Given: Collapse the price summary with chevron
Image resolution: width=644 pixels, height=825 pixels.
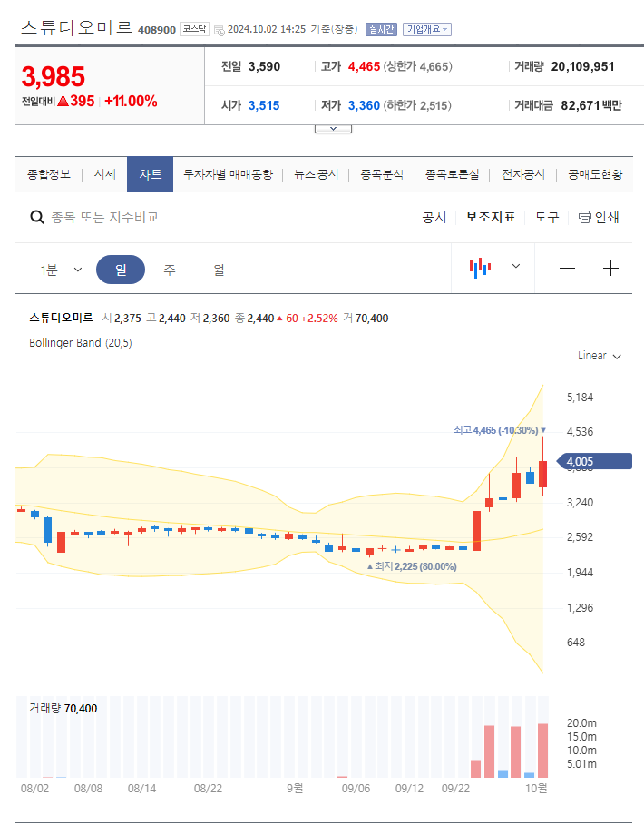Looking at the screenshot, I should click(x=333, y=128).
